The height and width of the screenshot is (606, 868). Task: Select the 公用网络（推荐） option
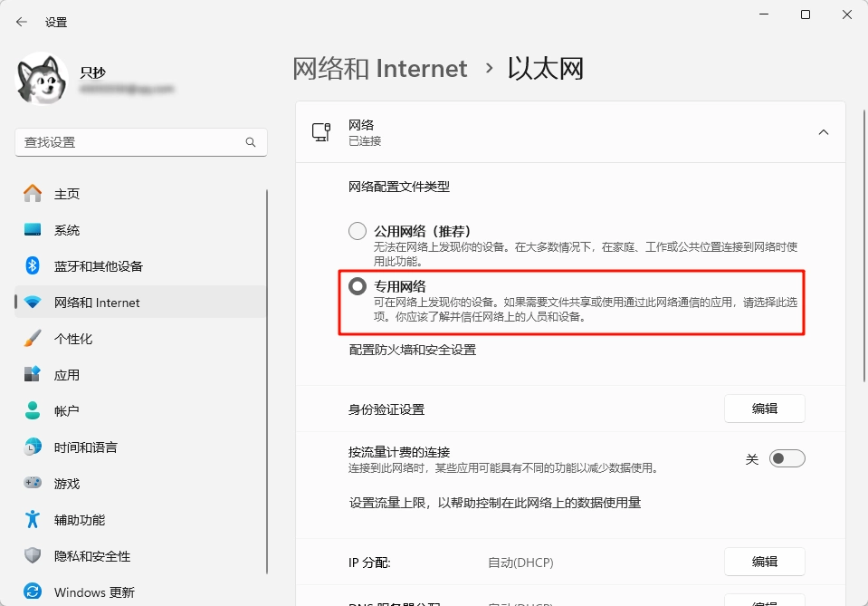coord(357,231)
